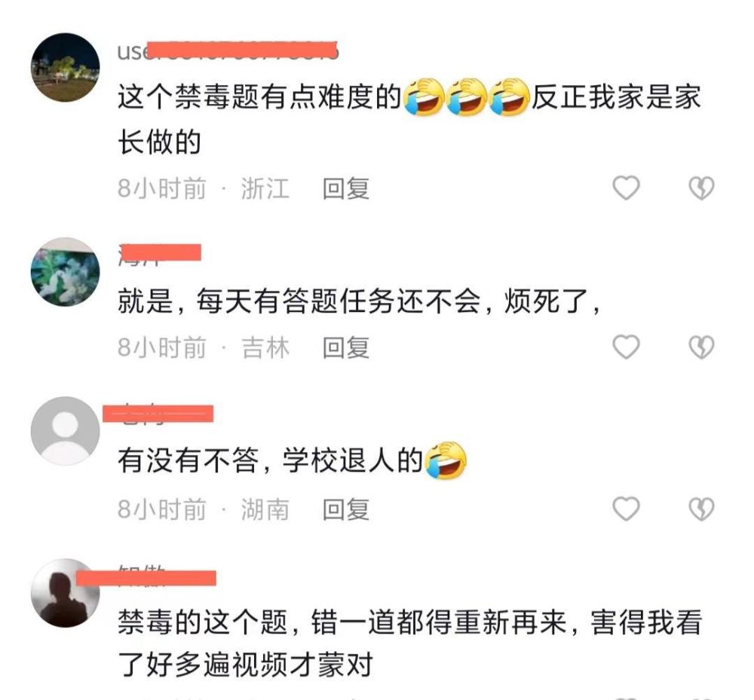
Task: Reply to the Jilin comment via 回复
Action: pos(346,348)
